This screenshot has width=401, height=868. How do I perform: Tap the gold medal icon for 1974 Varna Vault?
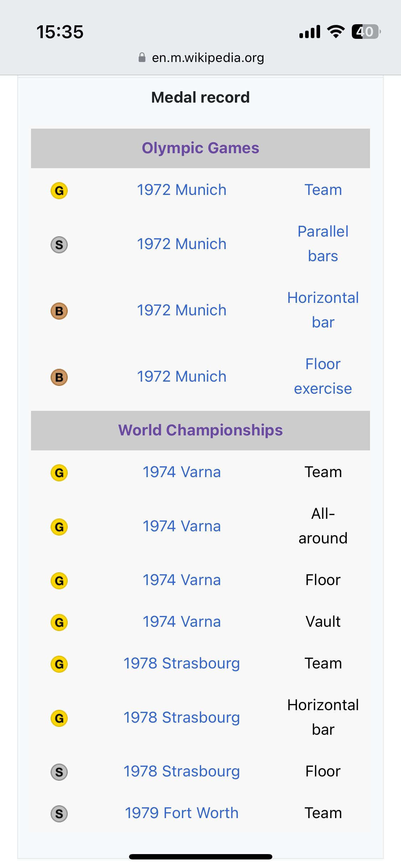coord(59,622)
